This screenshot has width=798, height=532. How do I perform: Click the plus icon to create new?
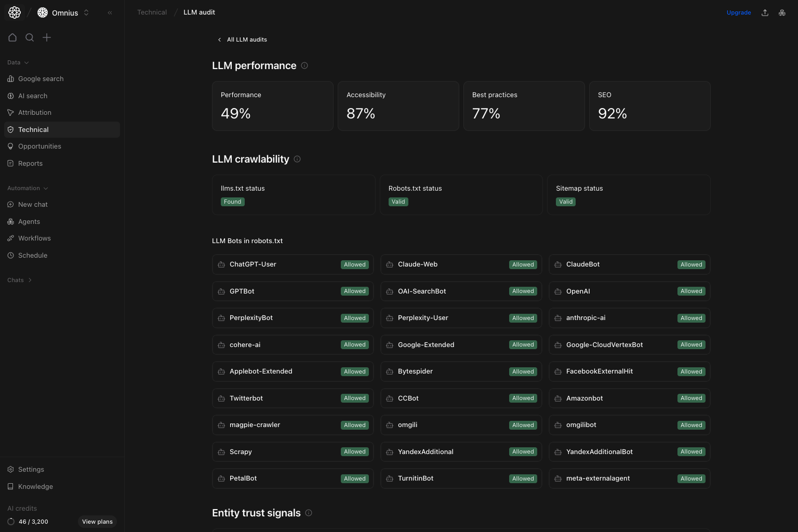pyautogui.click(x=47, y=37)
